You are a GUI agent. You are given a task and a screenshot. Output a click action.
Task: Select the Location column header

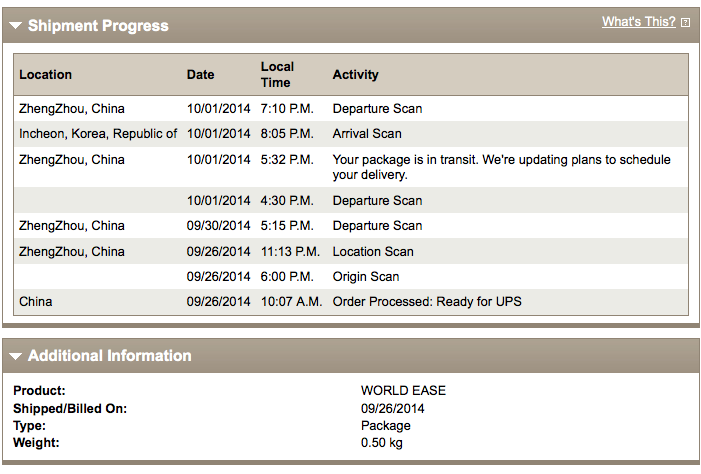click(45, 74)
